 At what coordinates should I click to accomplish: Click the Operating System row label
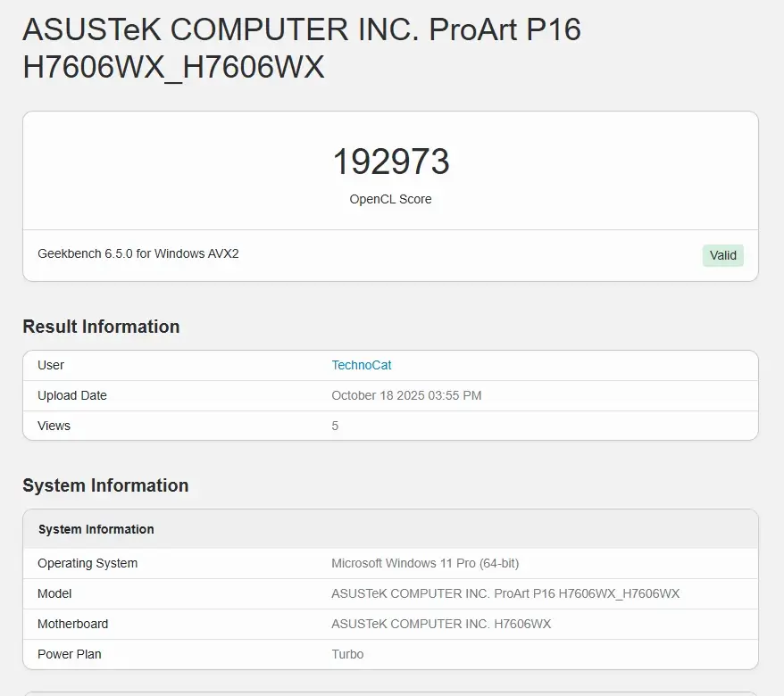[x=88, y=563]
